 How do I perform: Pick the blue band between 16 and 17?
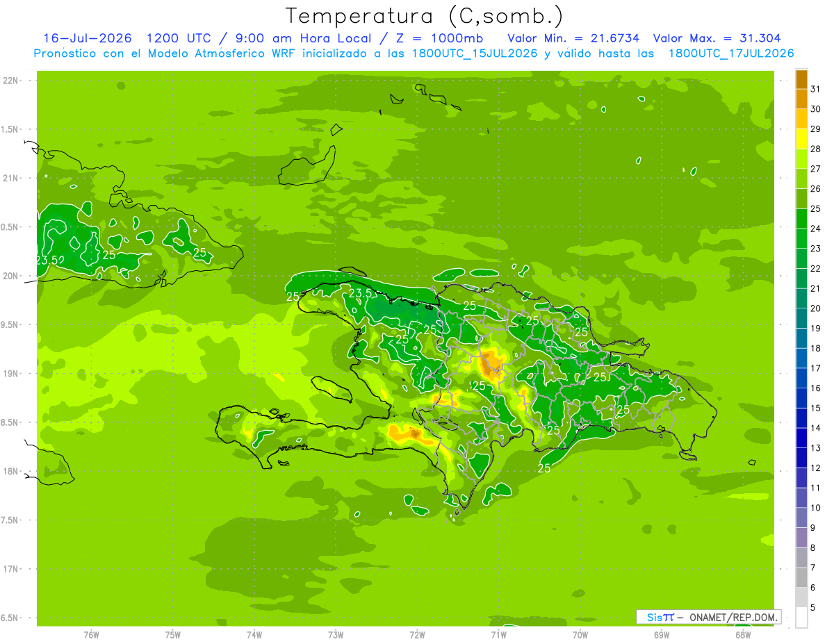(x=801, y=379)
